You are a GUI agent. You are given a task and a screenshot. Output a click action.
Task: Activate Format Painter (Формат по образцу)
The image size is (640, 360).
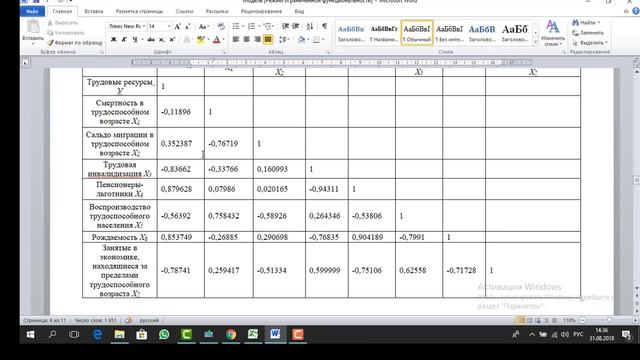[75, 42]
